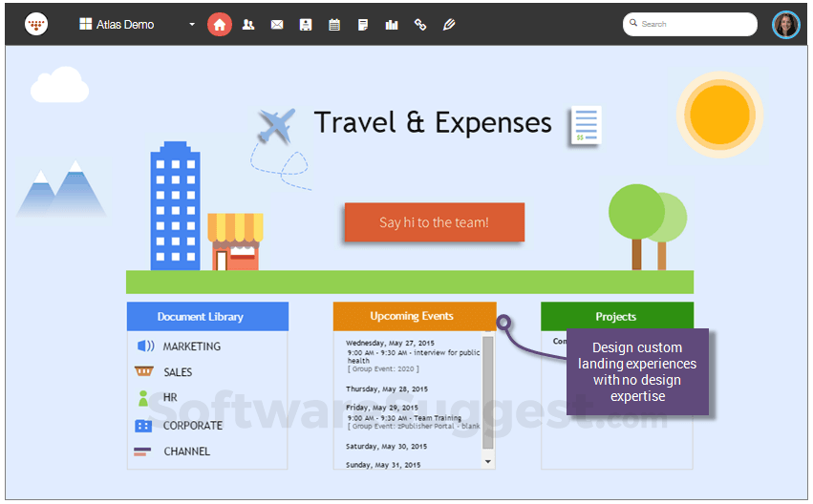Click the Sales basket icon
This screenshot has height=504, width=813.
tap(143, 371)
